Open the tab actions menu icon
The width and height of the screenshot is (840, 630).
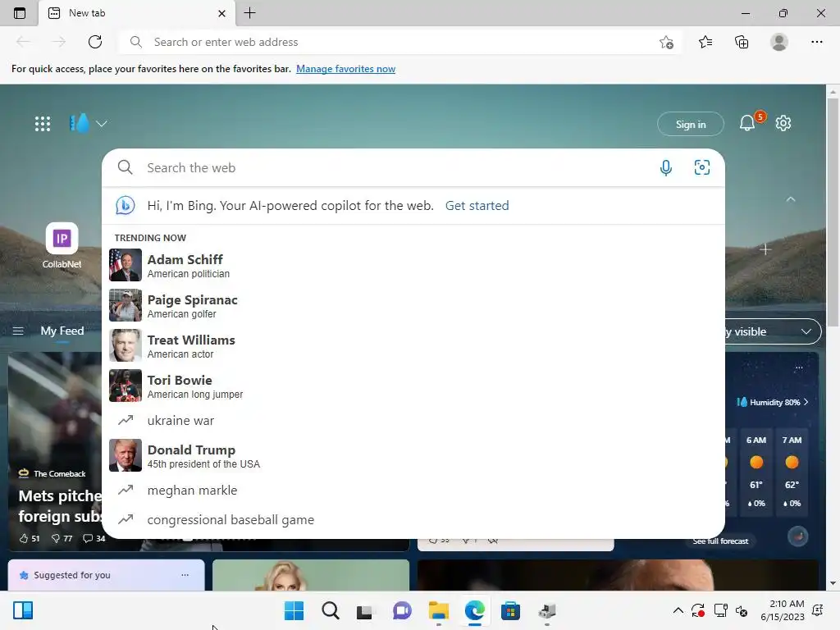(x=20, y=13)
